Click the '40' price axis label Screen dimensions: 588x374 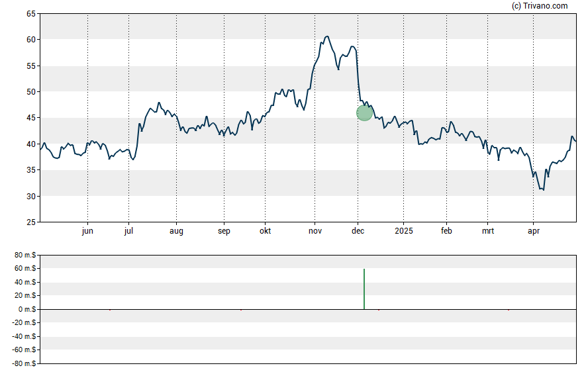point(31,144)
